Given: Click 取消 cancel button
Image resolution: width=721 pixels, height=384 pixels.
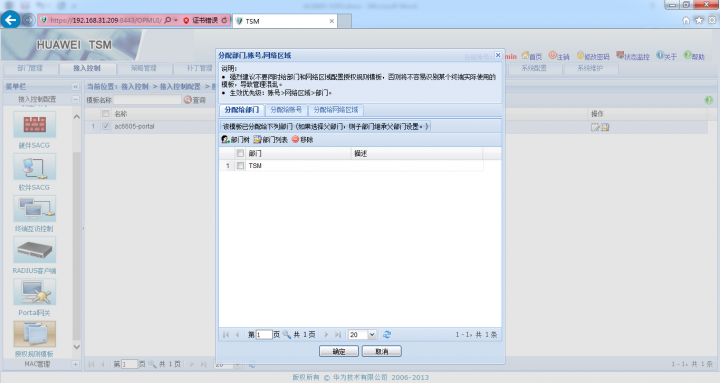Looking at the screenshot, I should pos(382,351).
